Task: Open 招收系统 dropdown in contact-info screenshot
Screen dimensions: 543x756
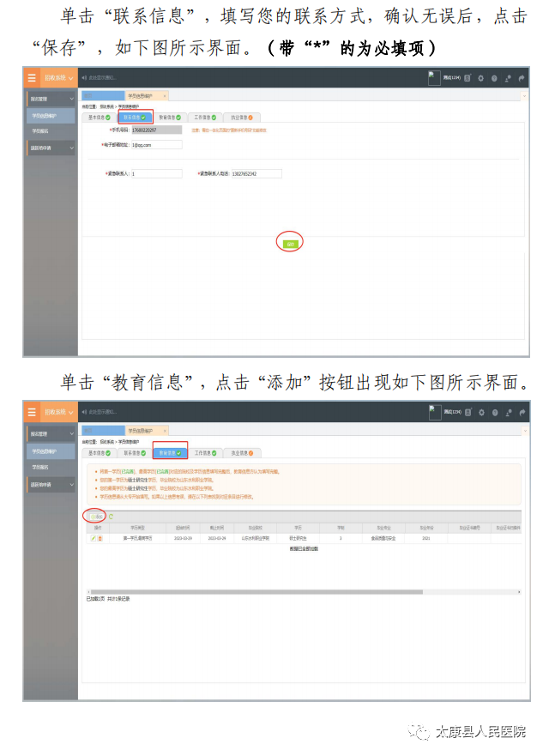Action: [x=59, y=77]
